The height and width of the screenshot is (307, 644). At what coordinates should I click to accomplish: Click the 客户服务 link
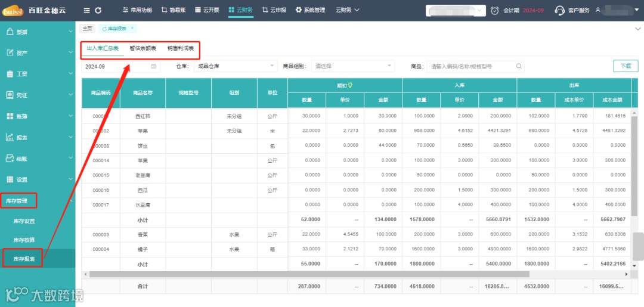pos(578,10)
